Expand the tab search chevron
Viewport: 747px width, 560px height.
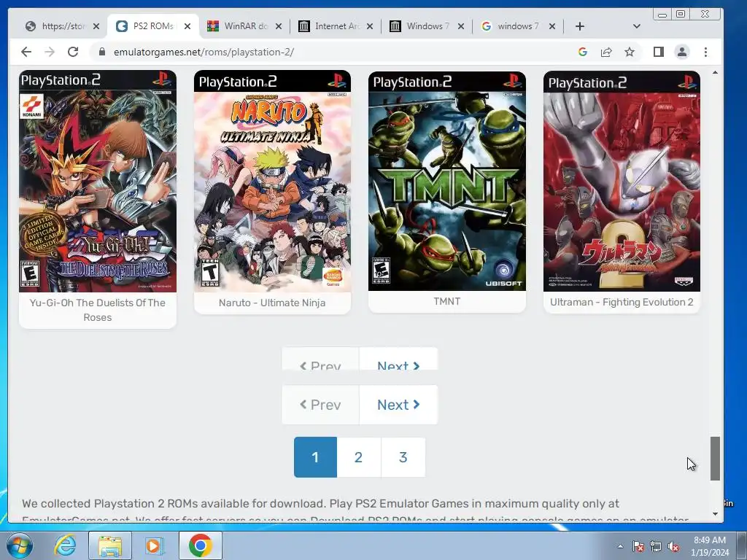click(636, 26)
